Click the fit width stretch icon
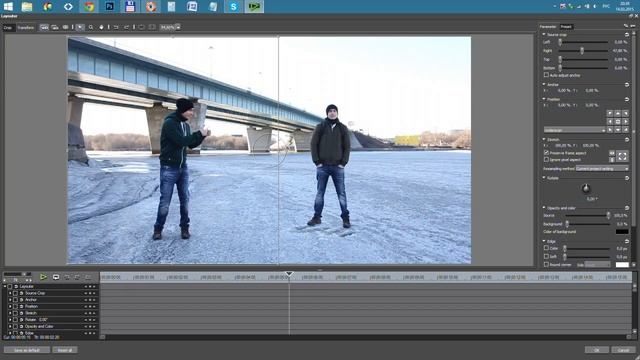 pyautogui.click(x=612, y=153)
